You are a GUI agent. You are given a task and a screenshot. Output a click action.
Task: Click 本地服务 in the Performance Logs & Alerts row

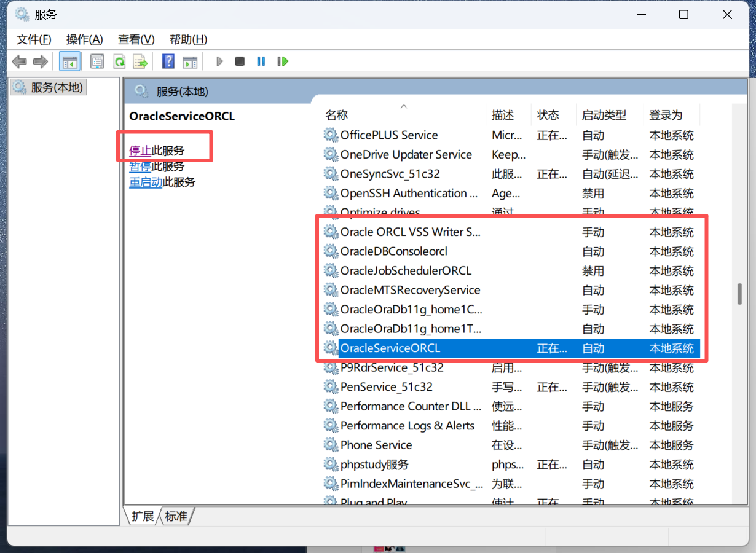(x=671, y=425)
